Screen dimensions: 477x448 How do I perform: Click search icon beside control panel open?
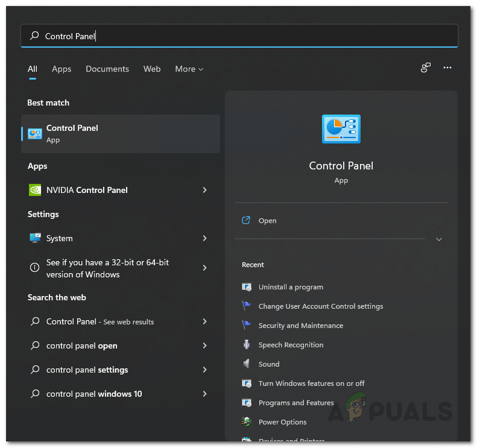click(x=35, y=345)
